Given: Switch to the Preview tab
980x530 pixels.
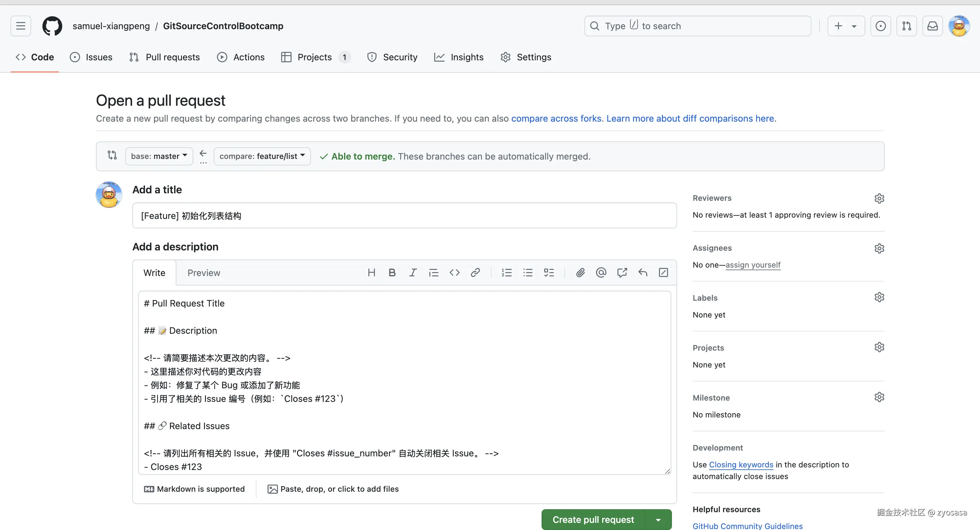Looking at the screenshot, I should coord(204,273).
